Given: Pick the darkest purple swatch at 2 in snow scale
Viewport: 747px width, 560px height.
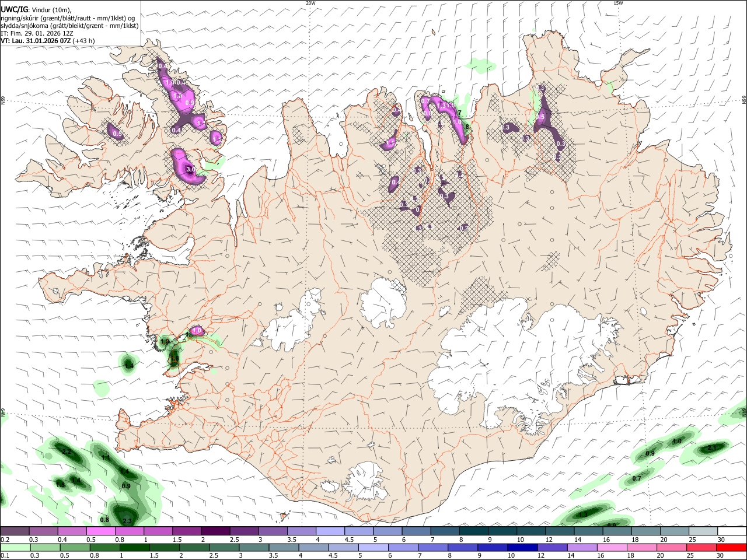Looking at the screenshot, I should click(215, 531).
